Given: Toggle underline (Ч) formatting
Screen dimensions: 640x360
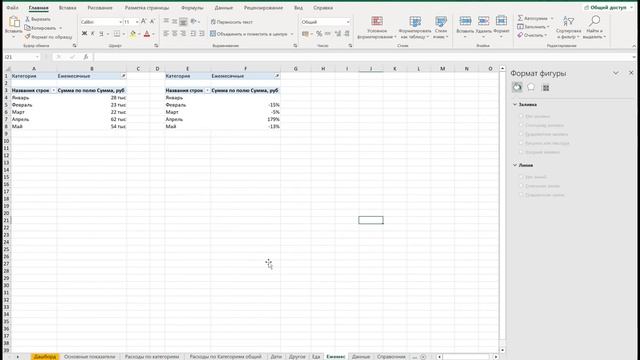Looking at the screenshot, I should pyautogui.click(x=101, y=33).
